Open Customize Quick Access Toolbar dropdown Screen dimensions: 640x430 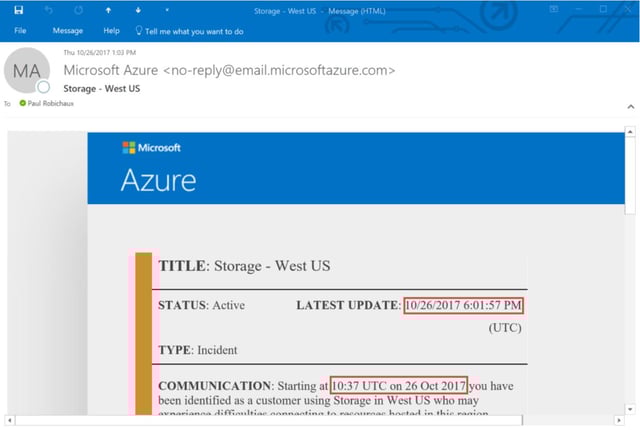coord(167,10)
